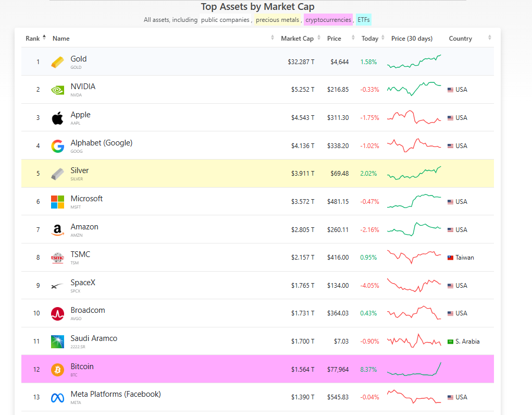Open the SpaceX company page link
The image size is (532, 415).
[83, 283]
